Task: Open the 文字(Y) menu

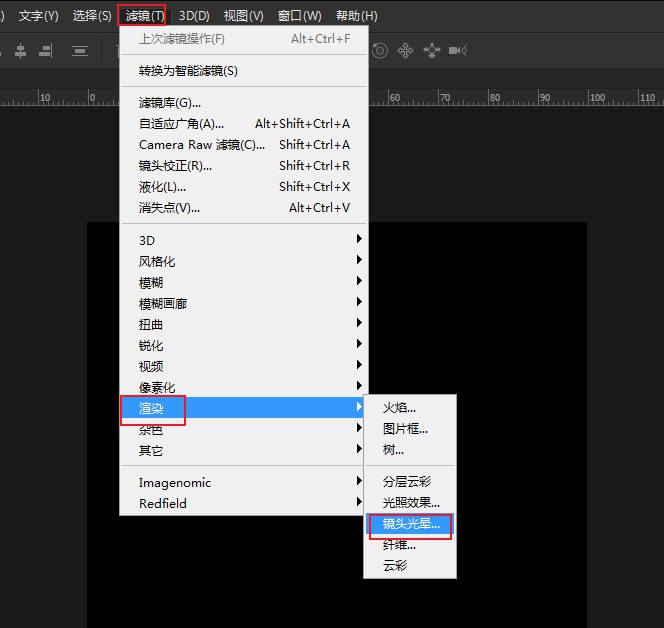Action: point(39,16)
